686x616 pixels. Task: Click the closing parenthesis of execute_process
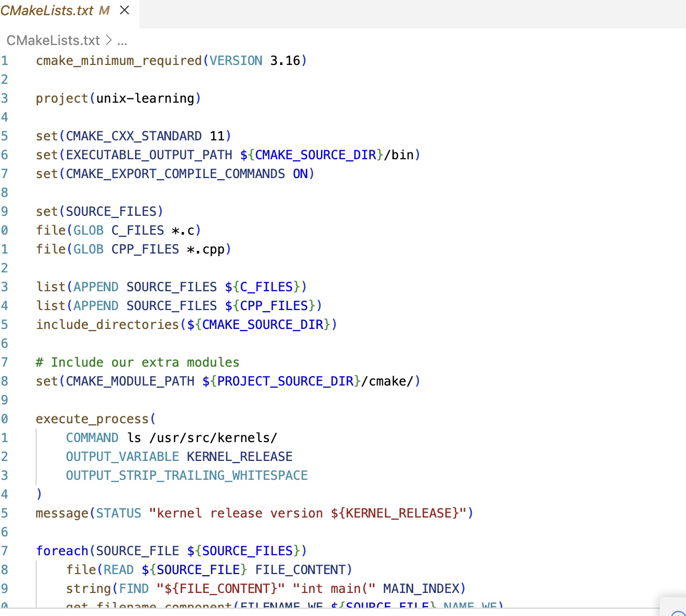(39, 494)
